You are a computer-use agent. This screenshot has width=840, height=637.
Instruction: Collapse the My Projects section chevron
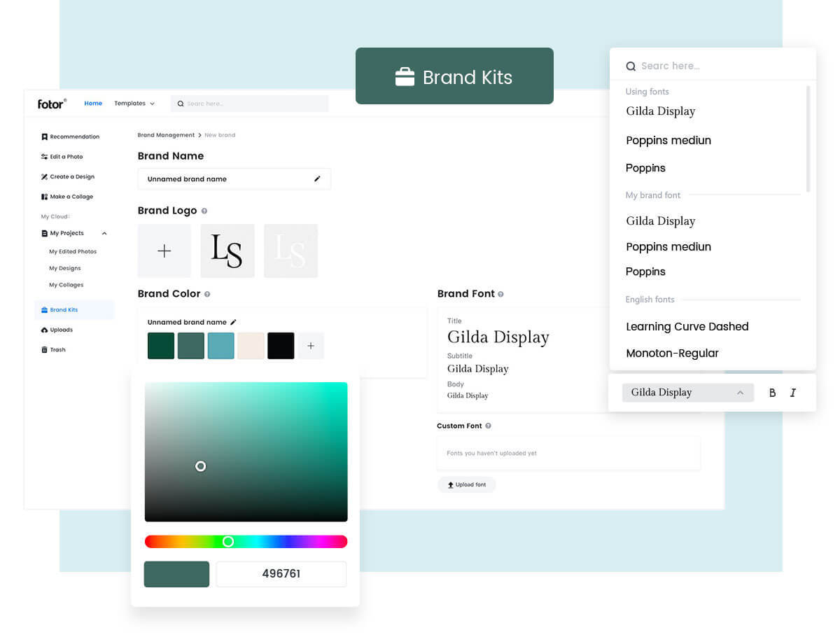(x=104, y=233)
